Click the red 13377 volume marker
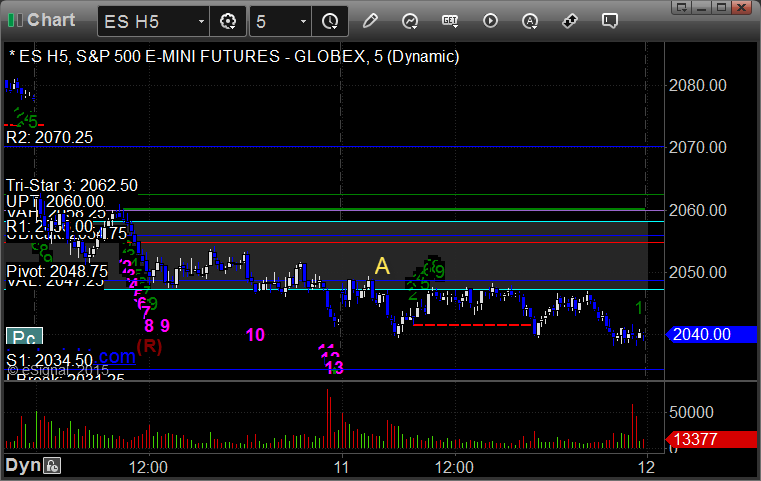The height and width of the screenshot is (481, 761). pos(712,439)
